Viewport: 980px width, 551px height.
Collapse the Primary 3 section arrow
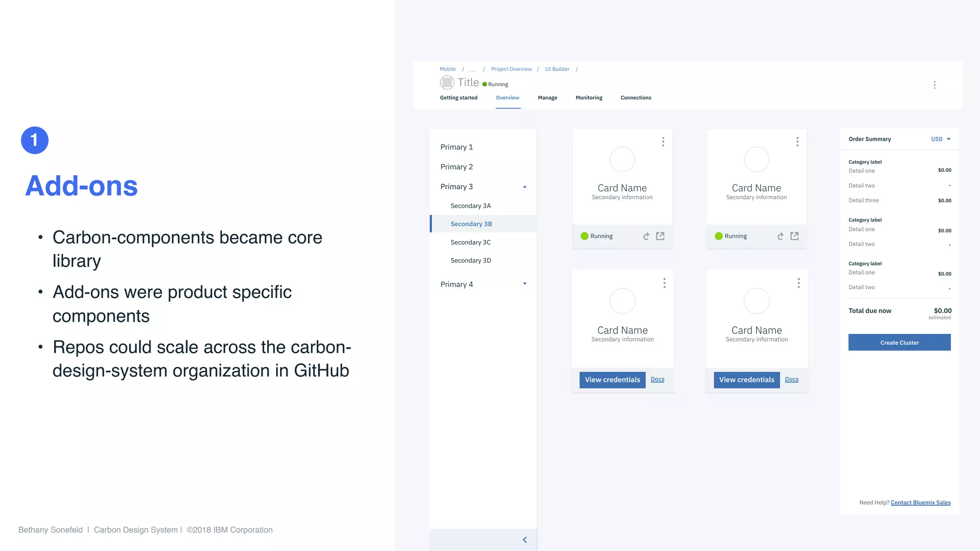click(x=525, y=187)
